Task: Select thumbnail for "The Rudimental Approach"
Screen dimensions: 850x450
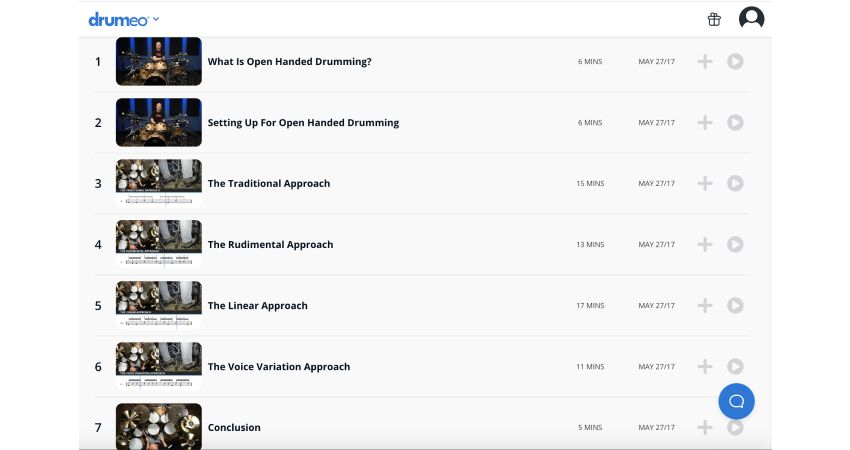Action: click(158, 245)
